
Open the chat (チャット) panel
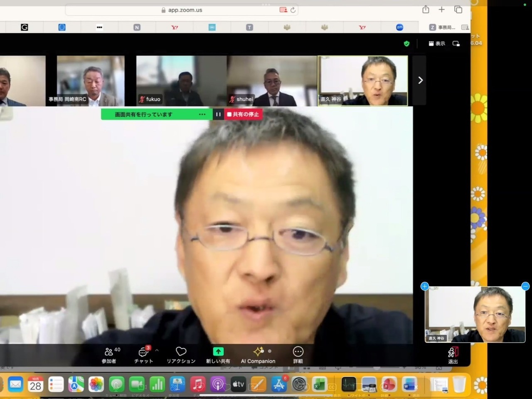(143, 355)
